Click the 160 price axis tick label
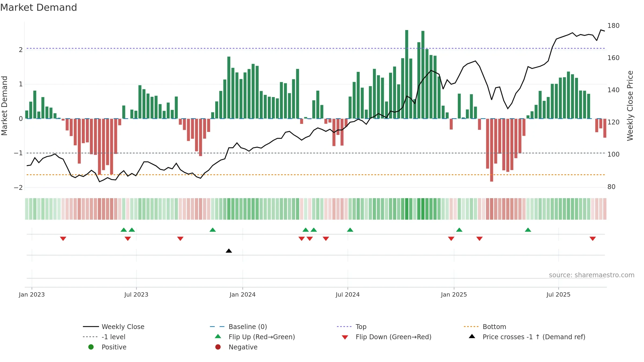 (613, 58)
